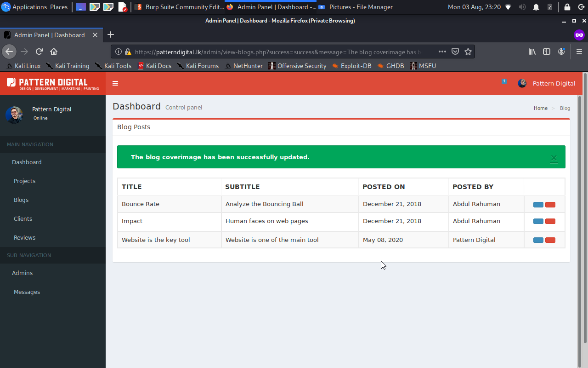This screenshot has height=368, width=588.
Task: Open the Admins page under Sub Navigation
Action: pyautogui.click(x=22, y=273)
